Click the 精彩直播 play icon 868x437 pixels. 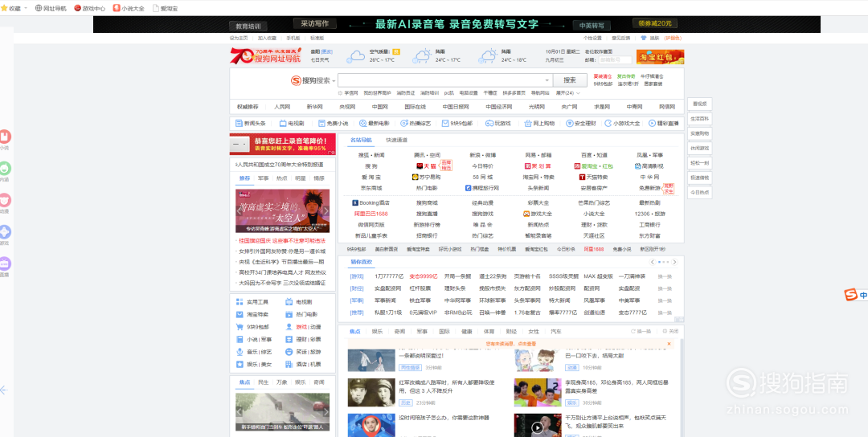(652, 124)
